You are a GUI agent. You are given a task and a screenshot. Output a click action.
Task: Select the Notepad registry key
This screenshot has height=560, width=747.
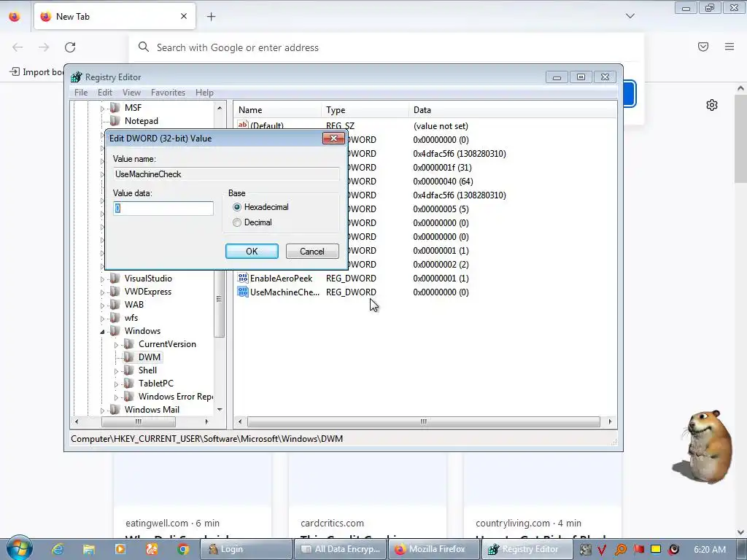(x=141, y=121)
